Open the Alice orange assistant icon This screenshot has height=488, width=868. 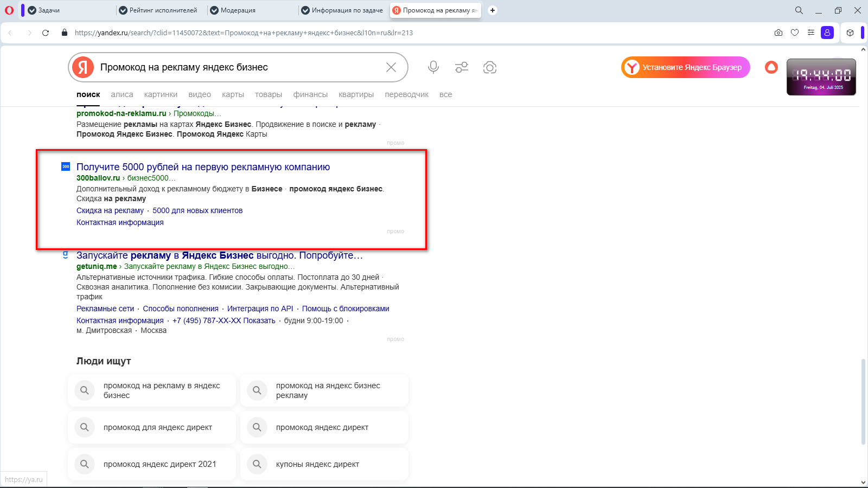[771, 67]
